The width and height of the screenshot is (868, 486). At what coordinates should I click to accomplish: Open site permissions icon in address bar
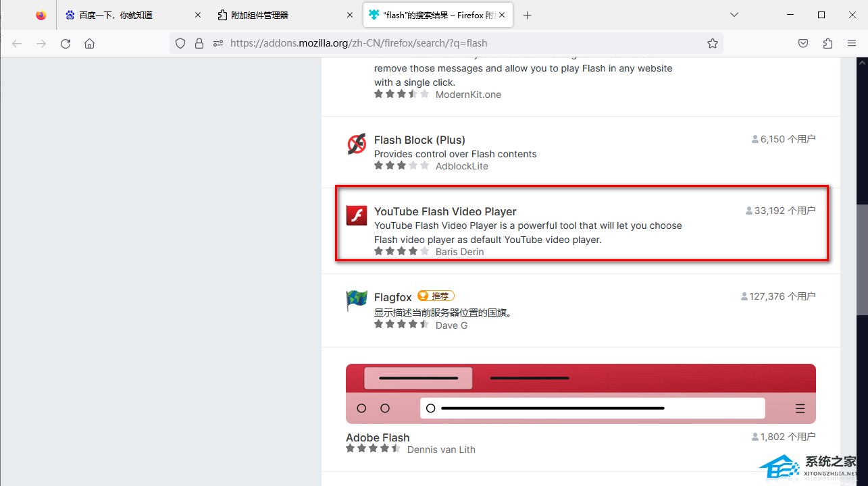(218, 43)
